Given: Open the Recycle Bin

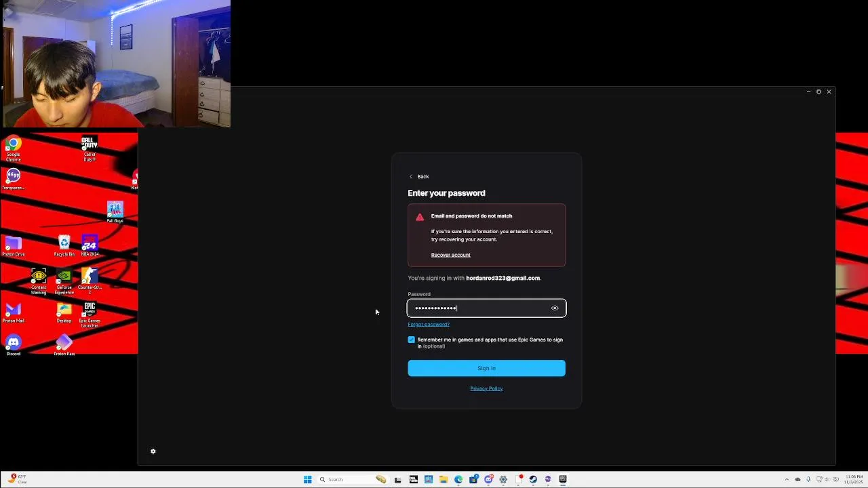Looking at the screenshot, I should pos(64,243).
